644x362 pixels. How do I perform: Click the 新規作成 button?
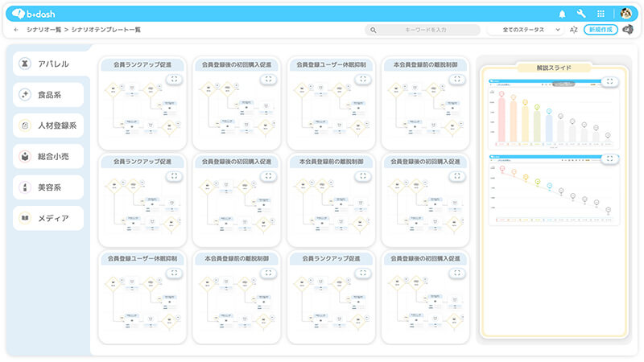point(601,30)
